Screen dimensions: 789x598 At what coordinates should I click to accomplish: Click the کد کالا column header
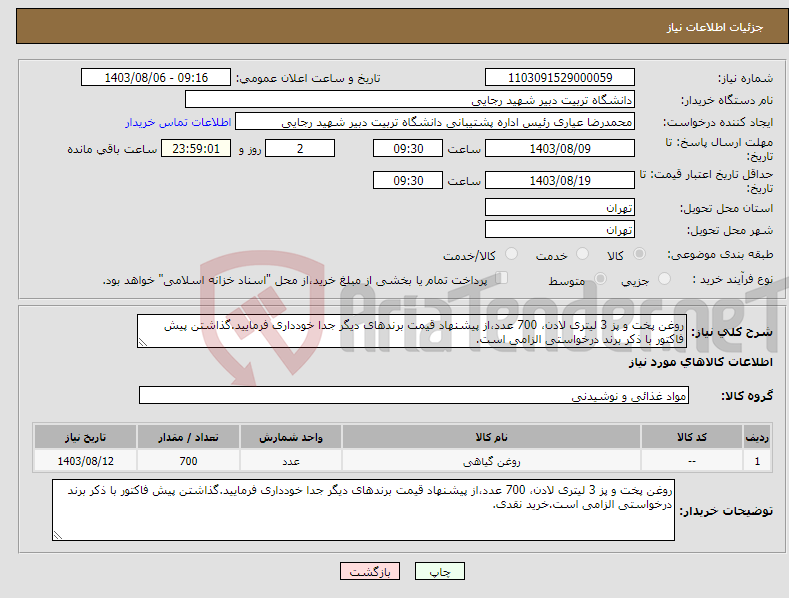click(x=691, y=437)
